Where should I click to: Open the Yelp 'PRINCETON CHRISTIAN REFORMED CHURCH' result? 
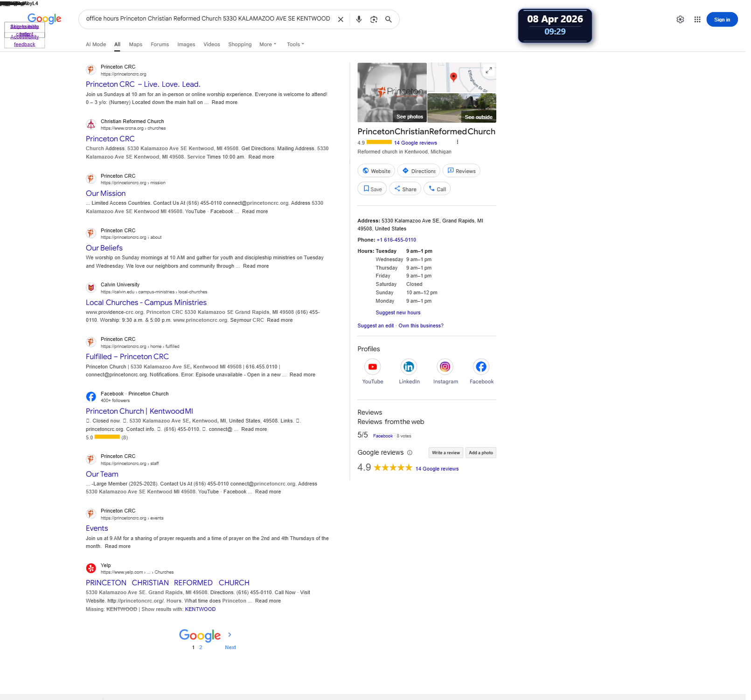pos(167,583)
